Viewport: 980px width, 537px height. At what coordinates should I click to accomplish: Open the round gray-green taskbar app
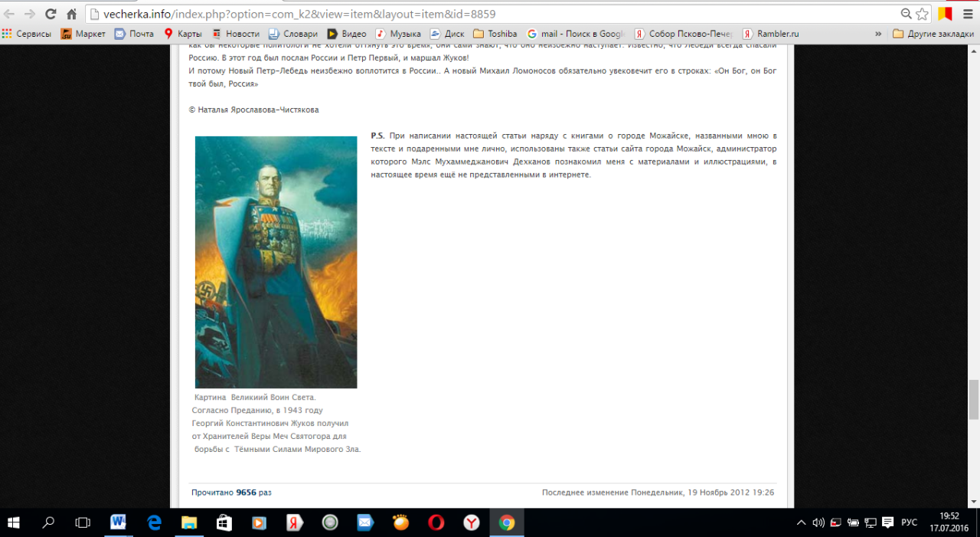[x=330, y=522]
